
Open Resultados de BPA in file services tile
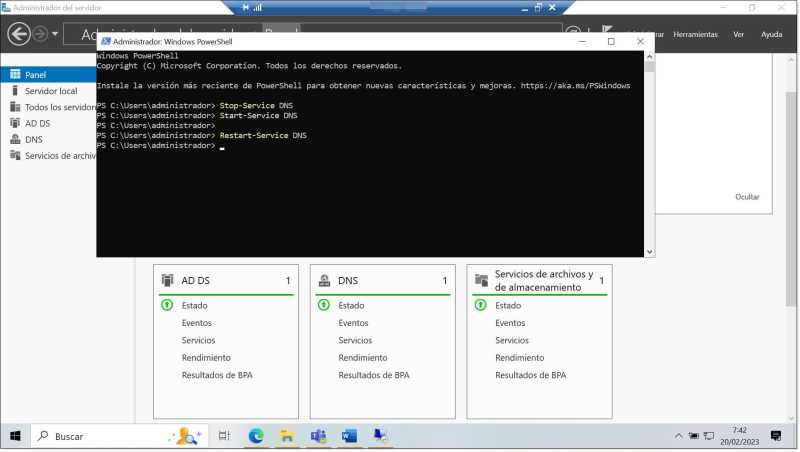click(530, 375)
